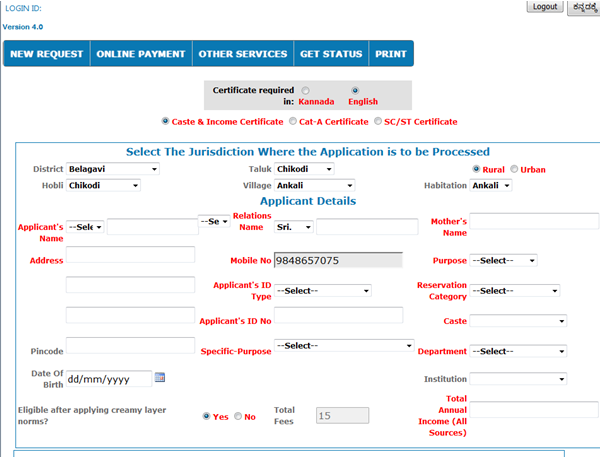
Task: Open the Village dropdown showing Ankali
Action: 314,185
